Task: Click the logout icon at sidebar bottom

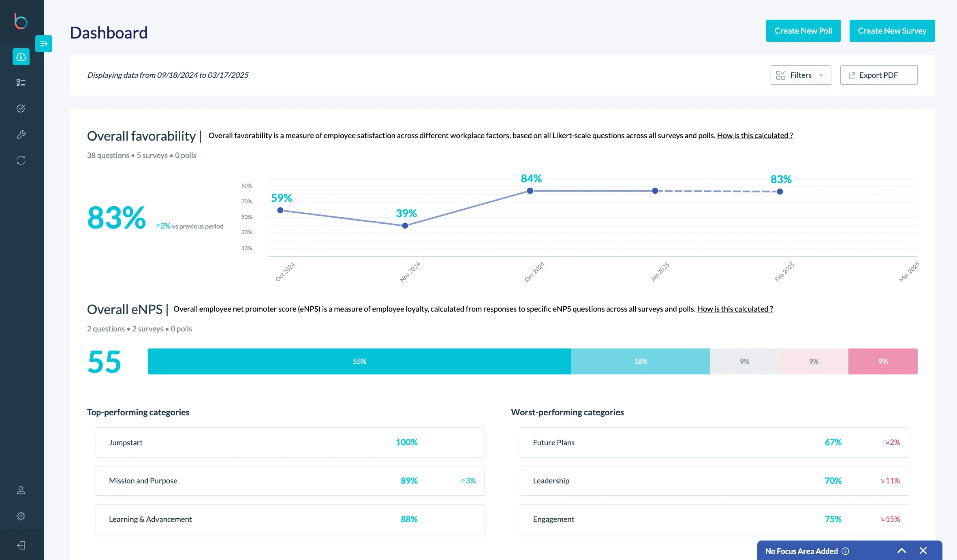Action: [x=21, y=545]
